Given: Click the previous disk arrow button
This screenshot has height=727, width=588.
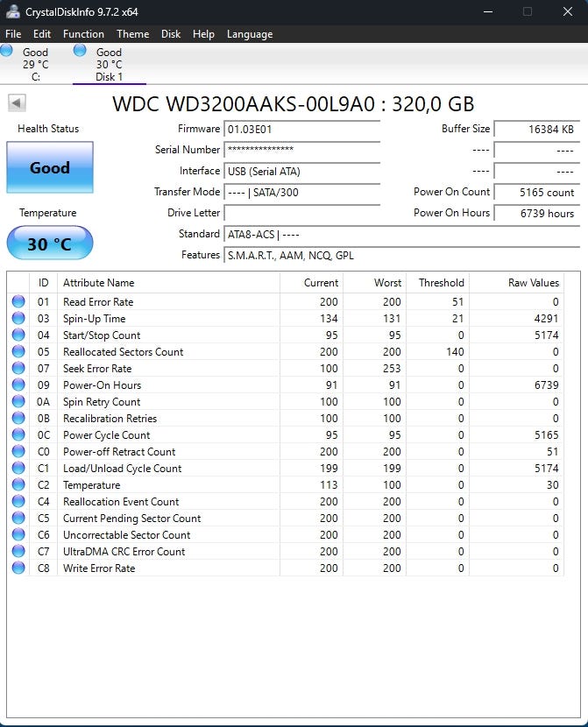Looking at the screenshot, I should pyautogui.click(x=18, y=103).
